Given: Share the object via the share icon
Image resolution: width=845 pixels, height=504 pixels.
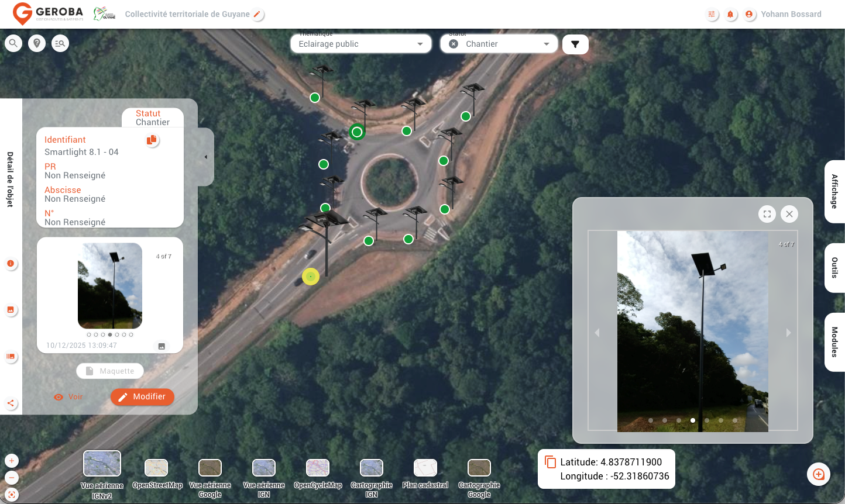Looking at the screenshot, I should click(x=11, y=403).
